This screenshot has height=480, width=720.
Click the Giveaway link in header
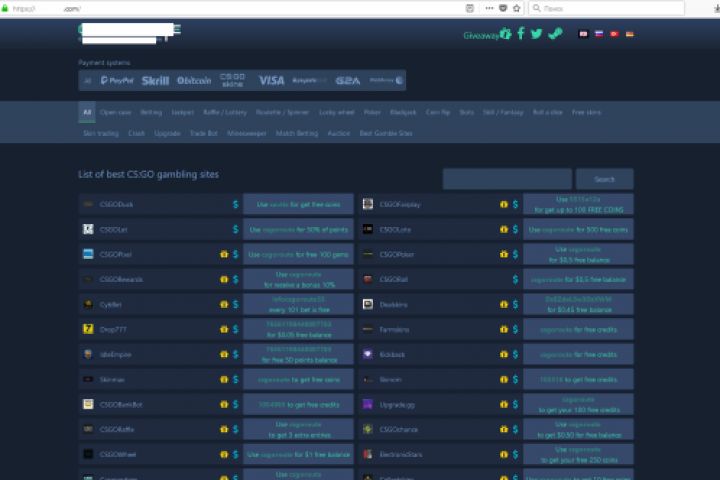pos(481,35)
